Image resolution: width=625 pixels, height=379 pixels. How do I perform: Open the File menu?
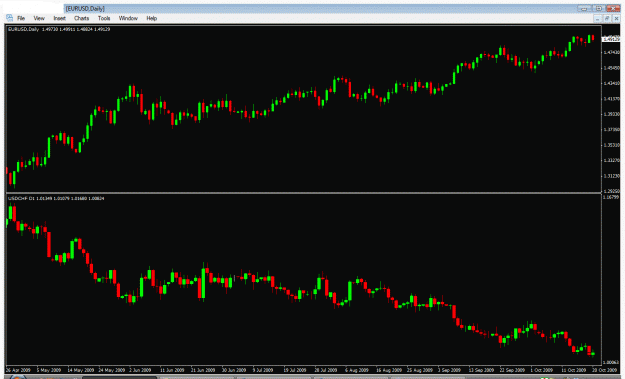[21, 18]
